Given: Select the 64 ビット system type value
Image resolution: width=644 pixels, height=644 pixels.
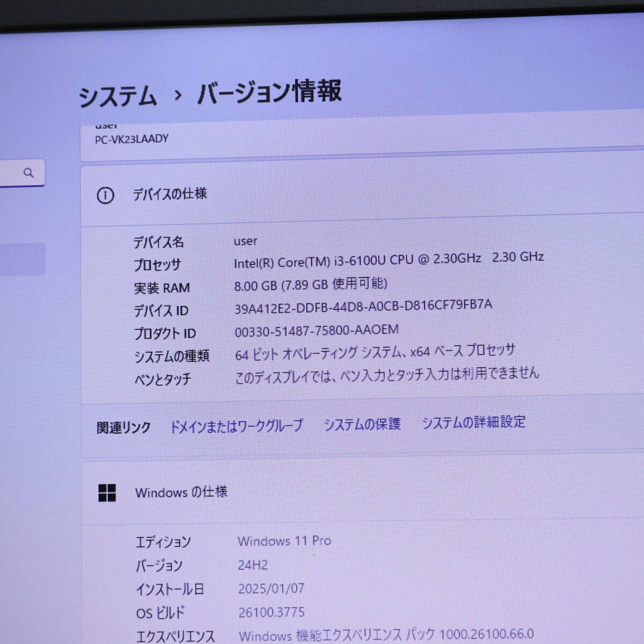Looking at the screenshot, I should tap(375, 353).
